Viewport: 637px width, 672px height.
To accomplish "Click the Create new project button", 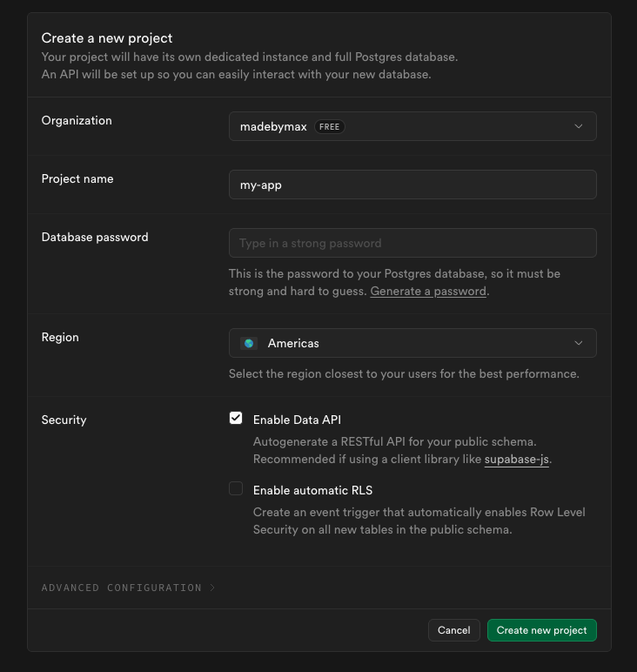I will click(x=541, y=630).
